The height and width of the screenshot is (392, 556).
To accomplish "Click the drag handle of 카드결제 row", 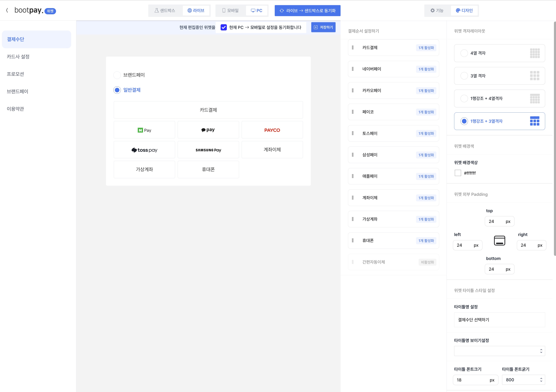I will click(353, 47).
